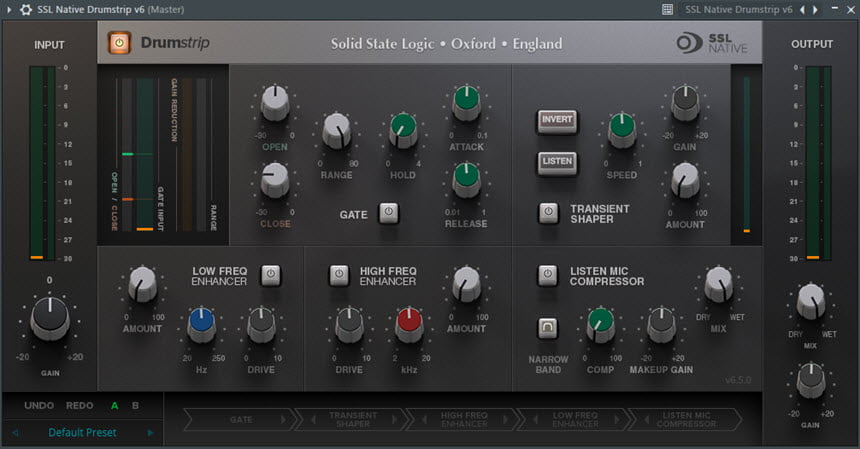The image size is (860, 449).
Task: Move LISTEN MIC COMPRESSOR block left
Action: coord(647,420)
